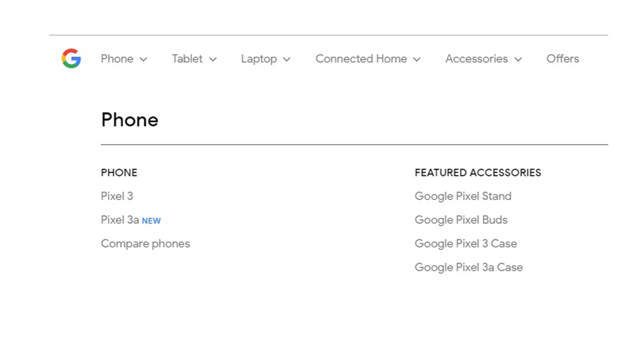Click the NEW badge beside Pixel 3a
Screen dimensions: 644x362
point(151,221)
